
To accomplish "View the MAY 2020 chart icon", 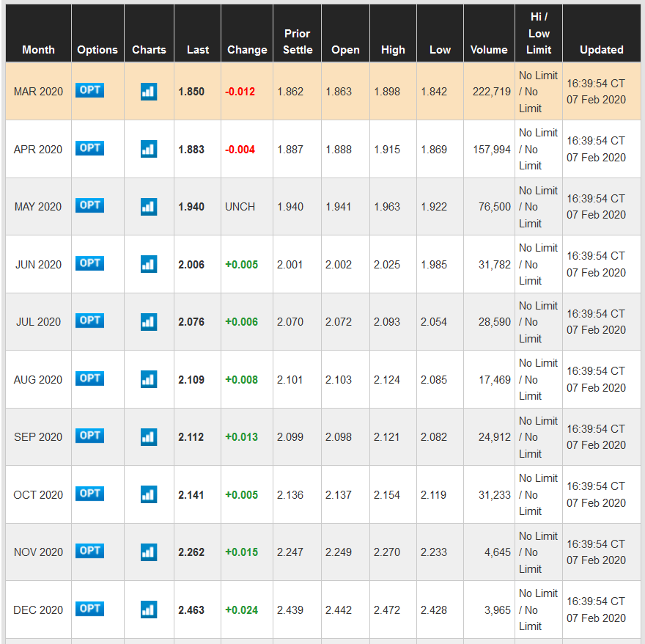I will click(x=149, y=207).
